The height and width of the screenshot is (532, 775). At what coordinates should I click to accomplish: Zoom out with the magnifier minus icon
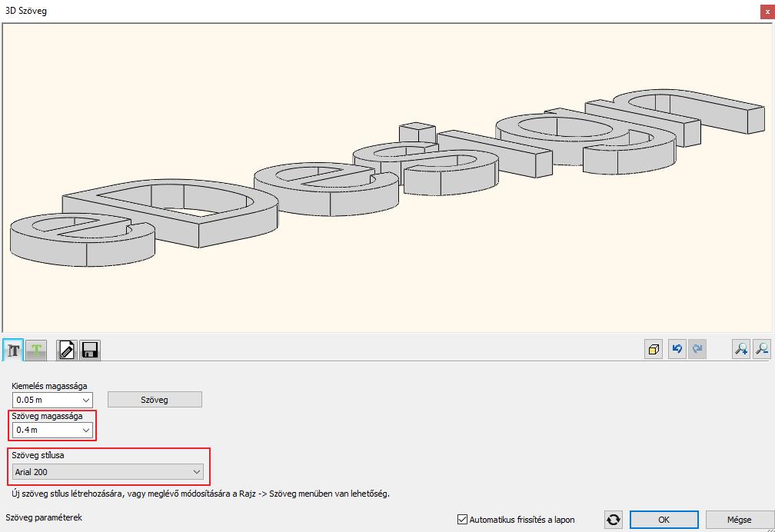point(762,349)
